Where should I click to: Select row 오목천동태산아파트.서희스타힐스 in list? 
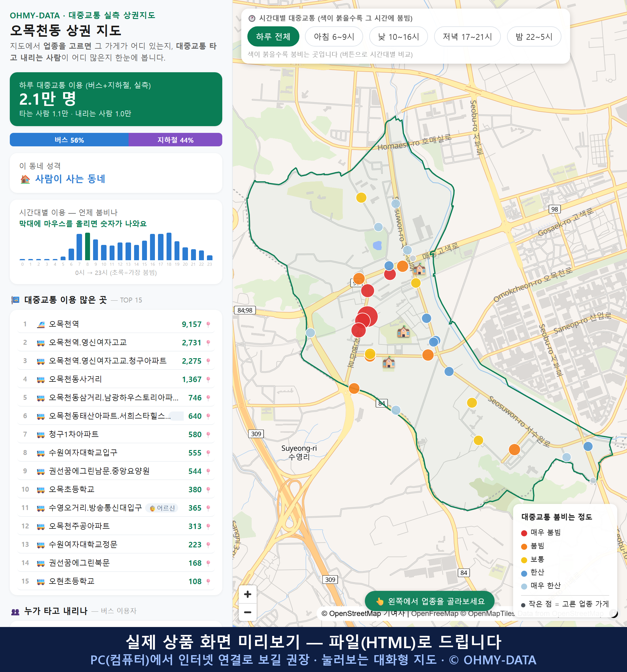tap(116, 416)
